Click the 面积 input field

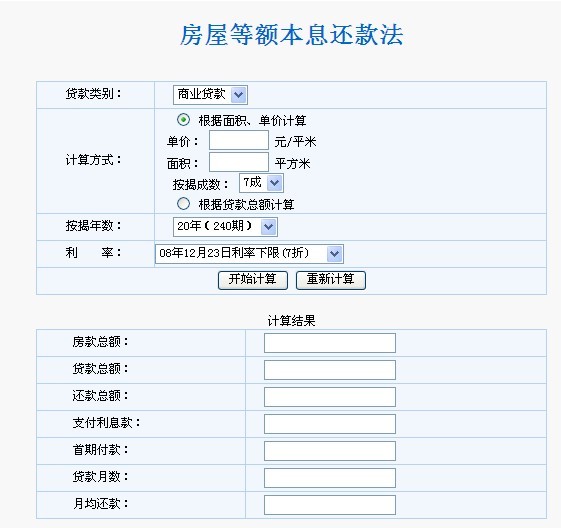click(x=239, y=162)
